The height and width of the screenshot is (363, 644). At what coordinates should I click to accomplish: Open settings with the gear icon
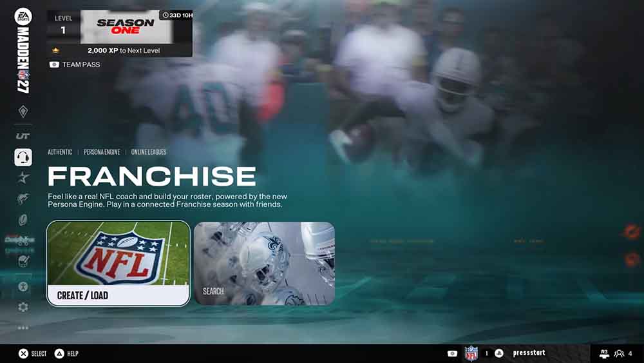[23, 307]
